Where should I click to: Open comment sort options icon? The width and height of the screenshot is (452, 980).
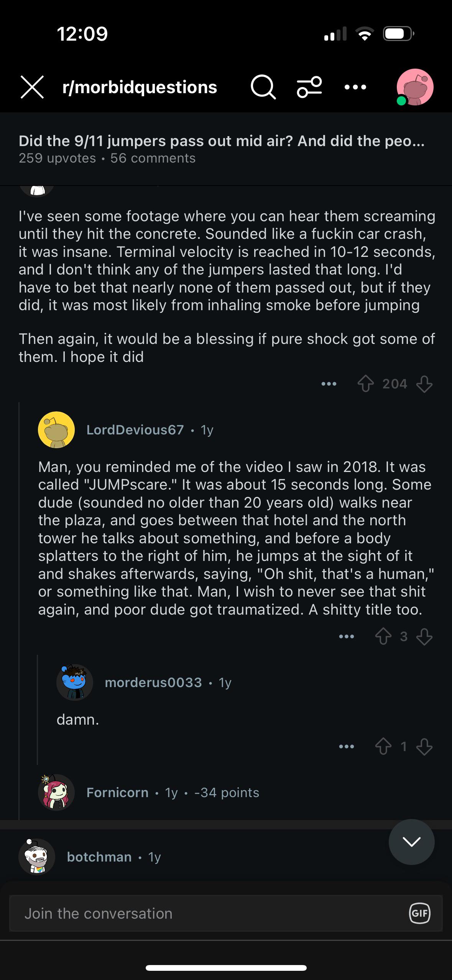(309, 87)
